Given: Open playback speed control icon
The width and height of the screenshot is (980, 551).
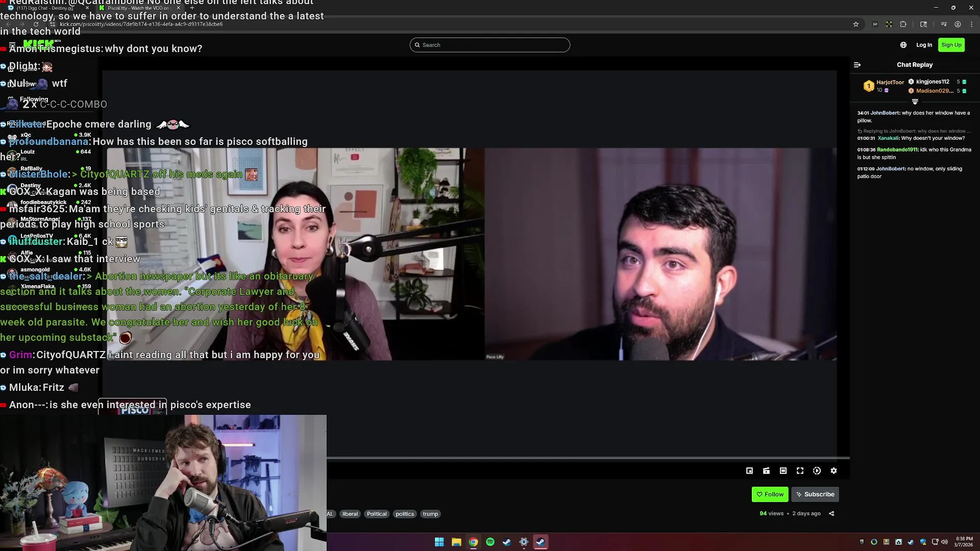Looking at the screenshot, I should point(817,471).
